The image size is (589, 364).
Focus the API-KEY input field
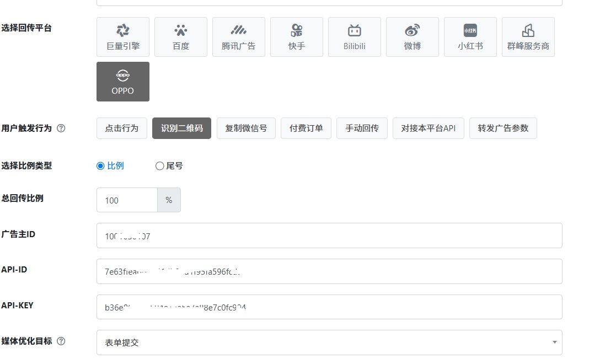[329, 307]
